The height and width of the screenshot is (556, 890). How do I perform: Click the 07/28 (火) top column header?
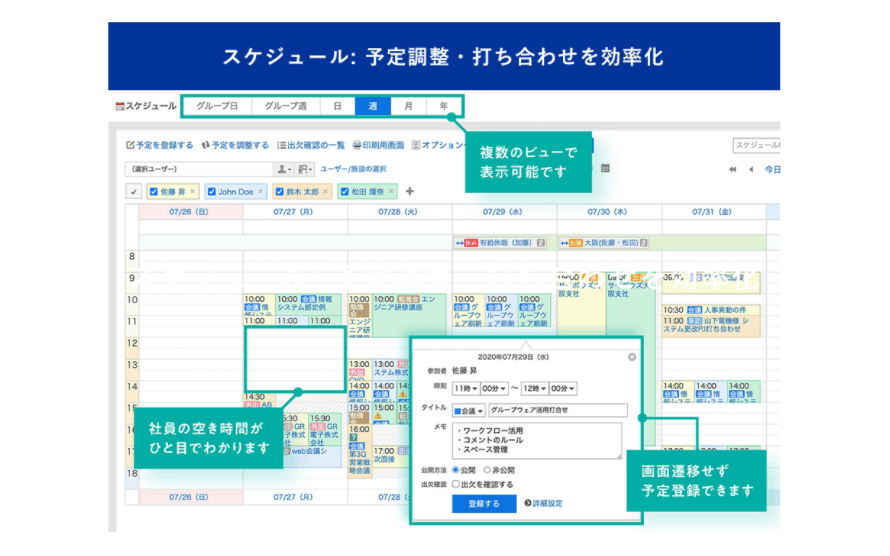pyautogui.click(x=398, y=212)
